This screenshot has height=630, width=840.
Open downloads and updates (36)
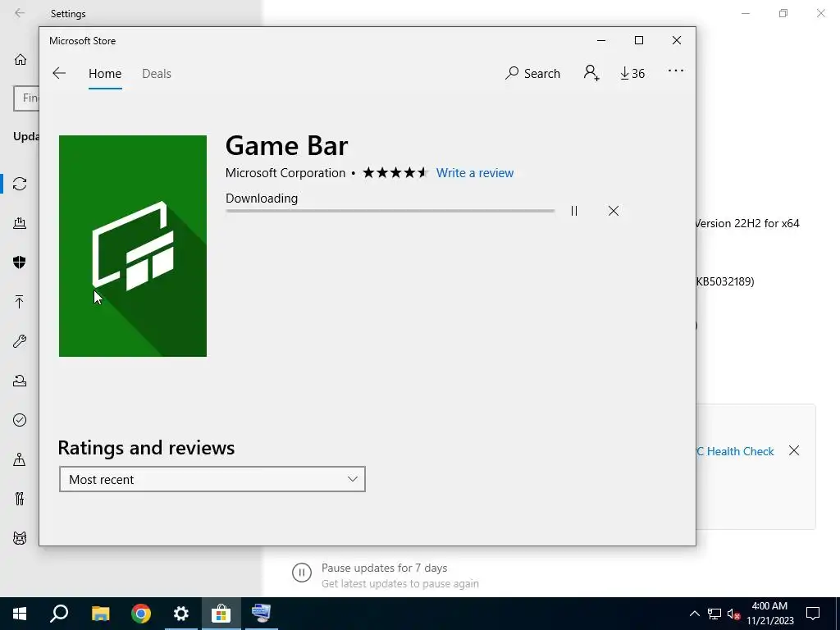tap(632, 73)
